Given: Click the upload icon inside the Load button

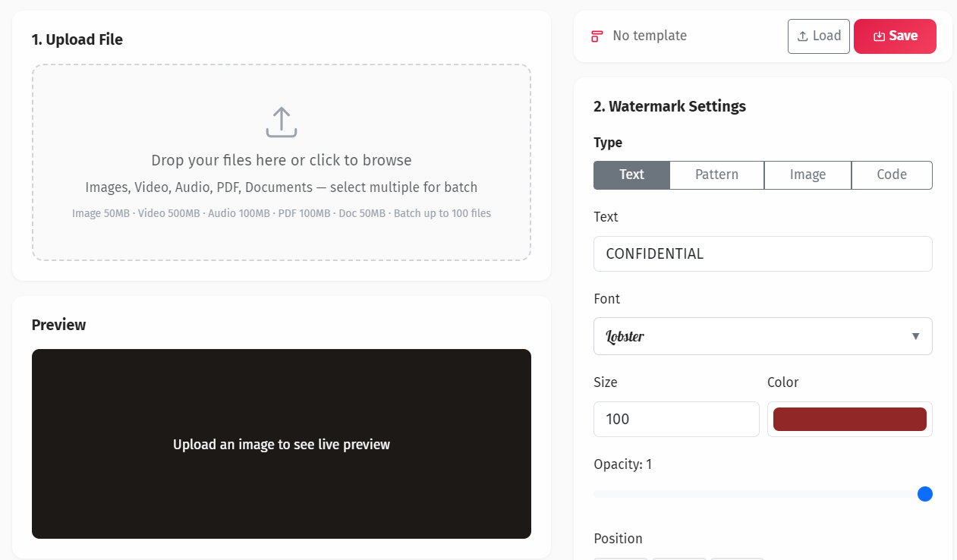Looking at the screenshot, I should tap(802, 36).
